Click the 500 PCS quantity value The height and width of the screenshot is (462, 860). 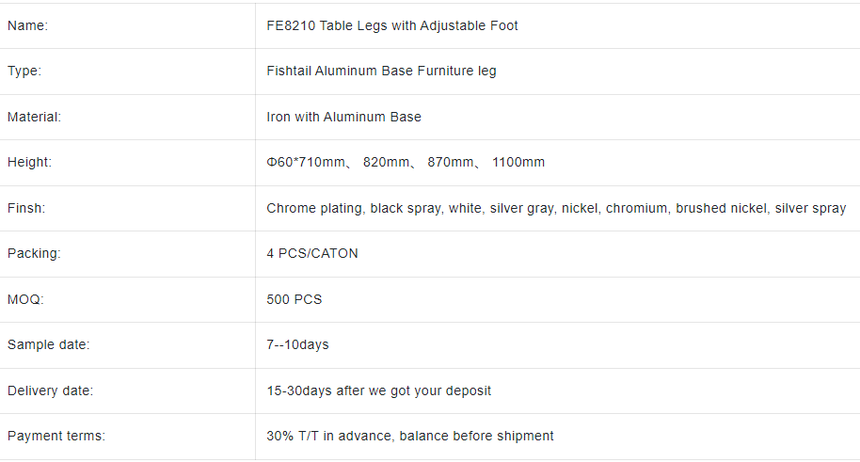294,299
